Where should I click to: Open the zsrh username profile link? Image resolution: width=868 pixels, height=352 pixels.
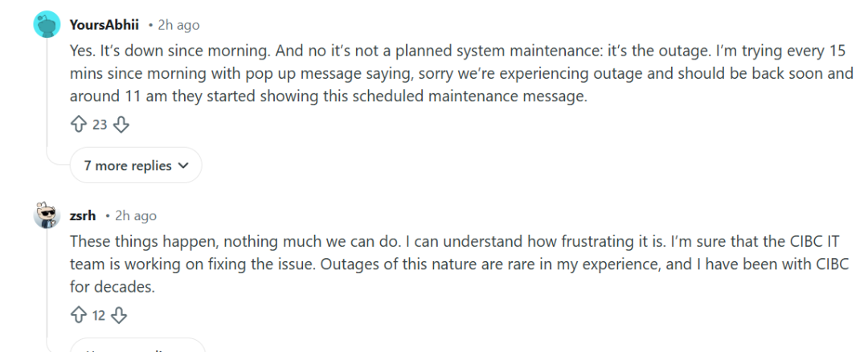coord(83,215)
